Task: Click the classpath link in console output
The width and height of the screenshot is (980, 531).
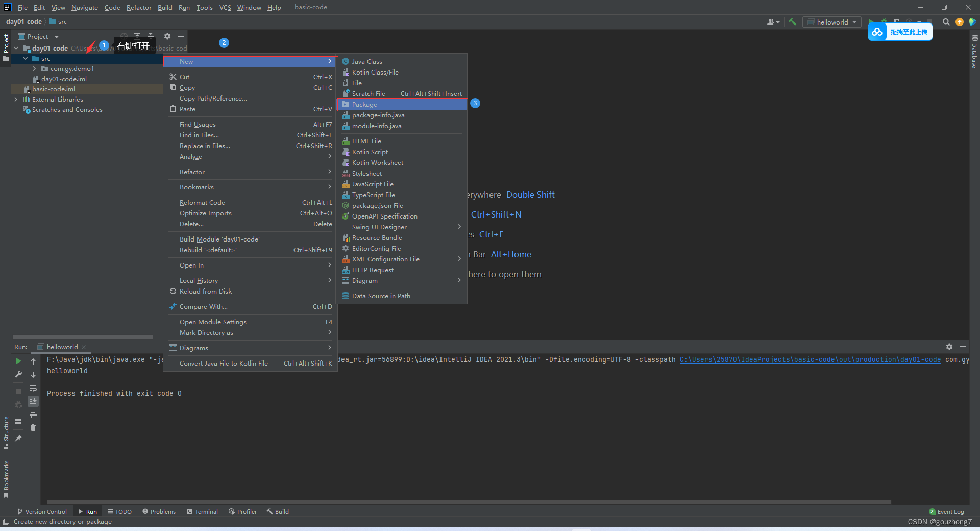Action: (810, 359)
